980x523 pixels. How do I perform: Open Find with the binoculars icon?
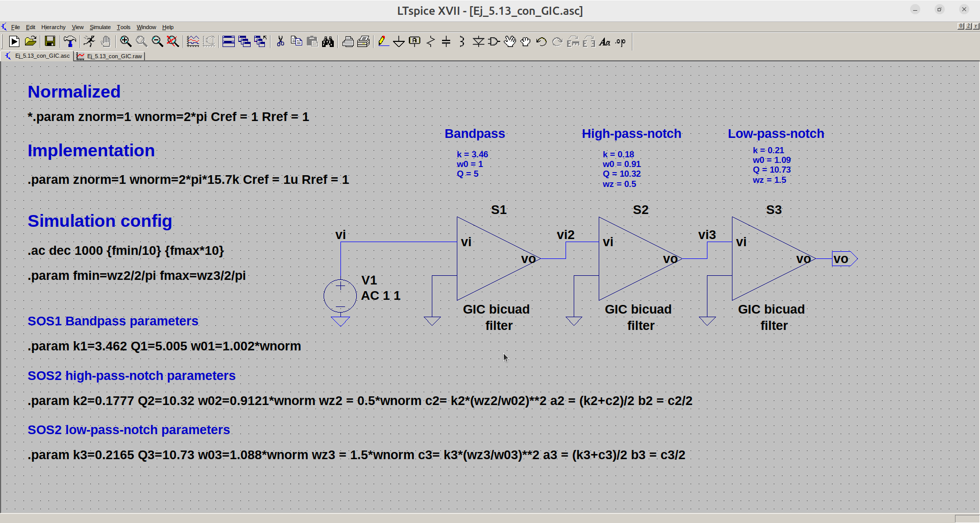pos(328,42)
